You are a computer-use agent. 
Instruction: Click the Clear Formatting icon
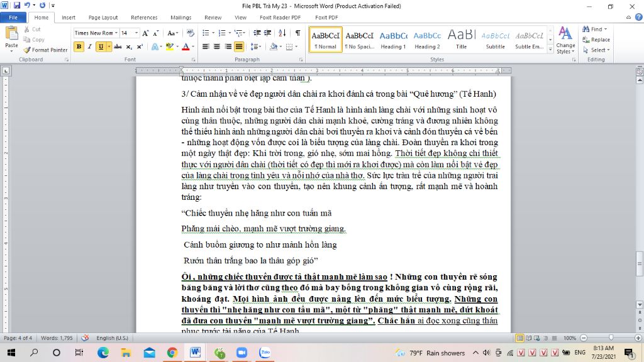190,33
